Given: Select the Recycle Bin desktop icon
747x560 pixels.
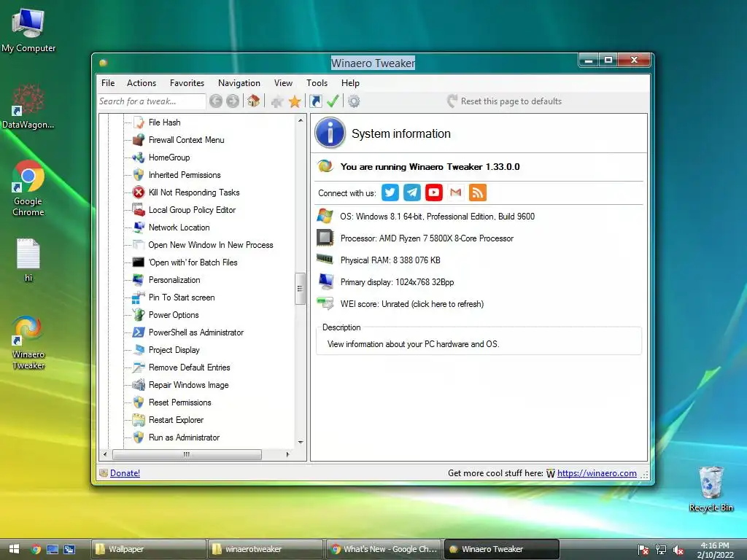Looking at the screenshot, I should click(711, 489).
